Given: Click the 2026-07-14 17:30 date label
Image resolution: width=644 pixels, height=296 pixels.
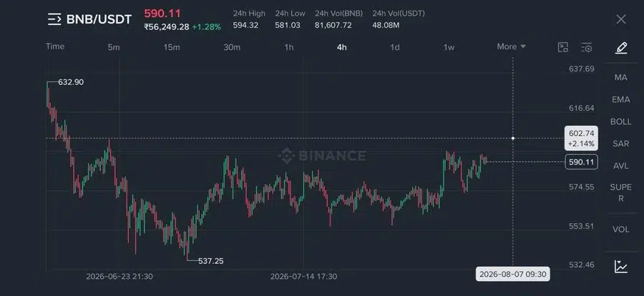Looking at the screenshot, I should click(303, 277).
